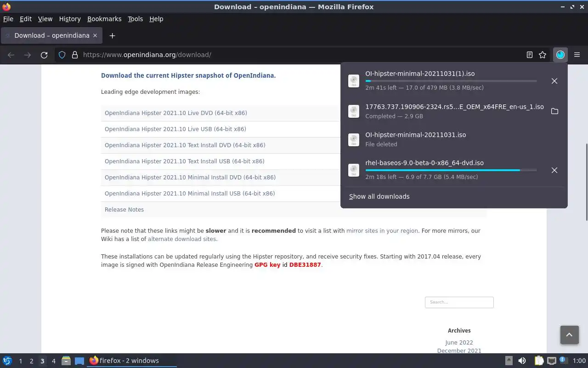Reload the current page
588x368 pixels.
[x=44, y=55]
